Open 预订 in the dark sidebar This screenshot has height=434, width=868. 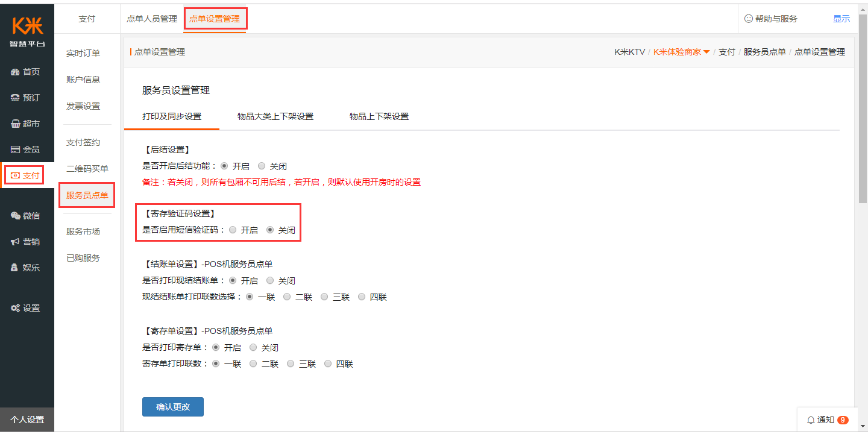point(26,98)
